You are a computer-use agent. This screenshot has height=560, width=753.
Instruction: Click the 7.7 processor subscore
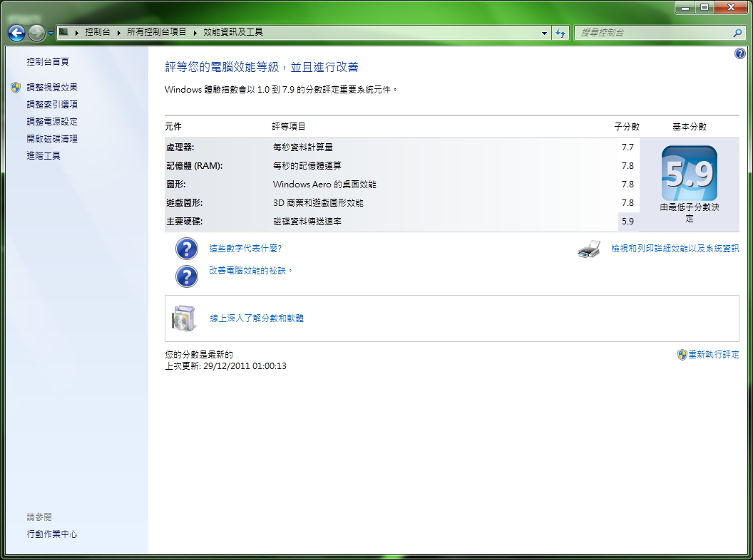pyautogui.click(x=627, y=147)
